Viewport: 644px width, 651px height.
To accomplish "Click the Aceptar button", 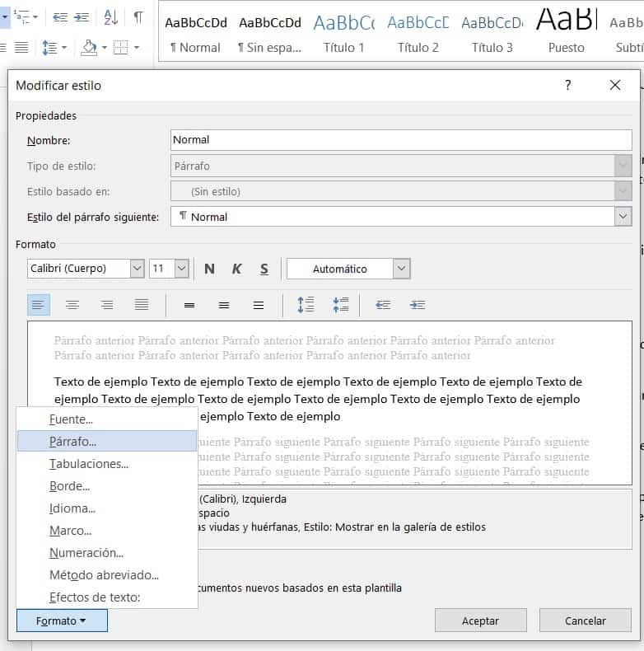I will tap(480, 621).
